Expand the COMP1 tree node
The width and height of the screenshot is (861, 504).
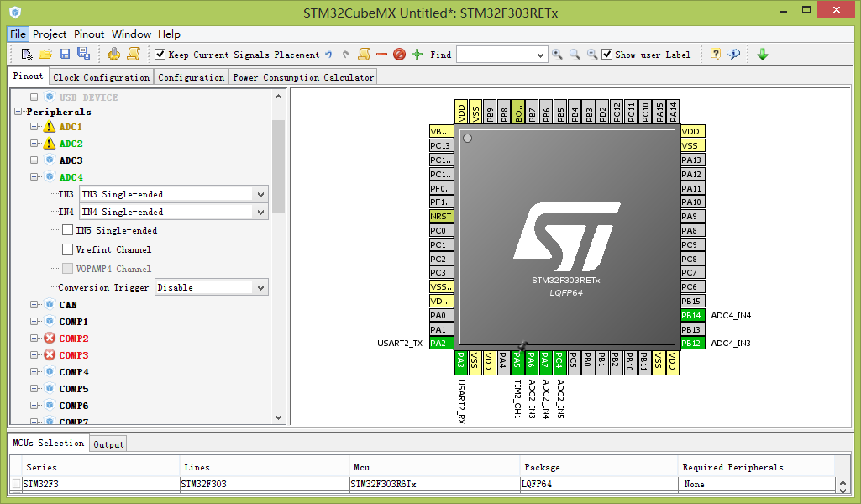click(34, 321)
